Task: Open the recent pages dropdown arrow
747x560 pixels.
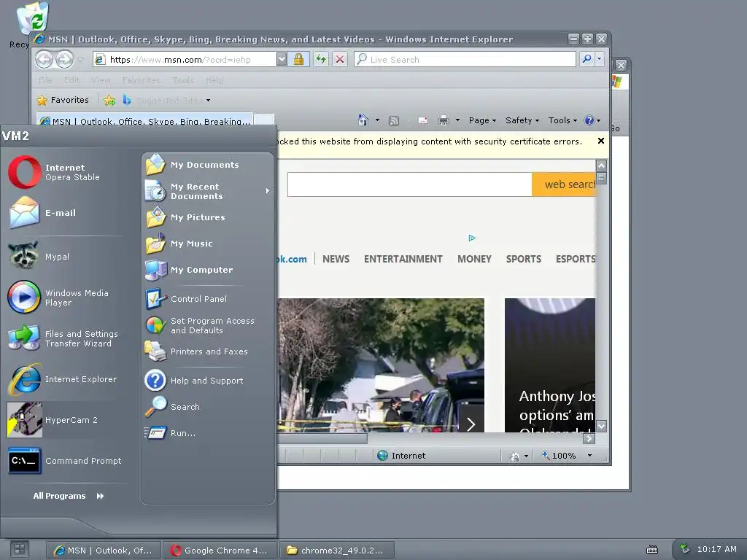Action: [x=80, y=60]
